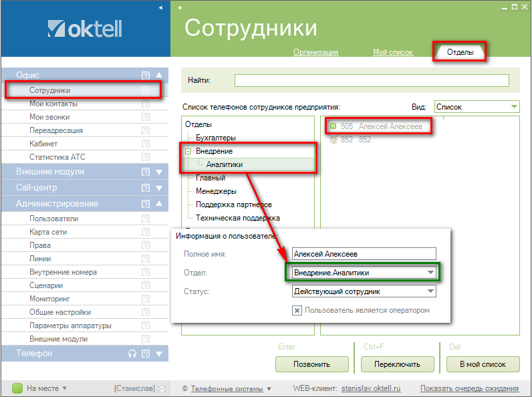Click green status icon На месте
The width and height of the screenshot is (532, 397).
pos(17,388)
